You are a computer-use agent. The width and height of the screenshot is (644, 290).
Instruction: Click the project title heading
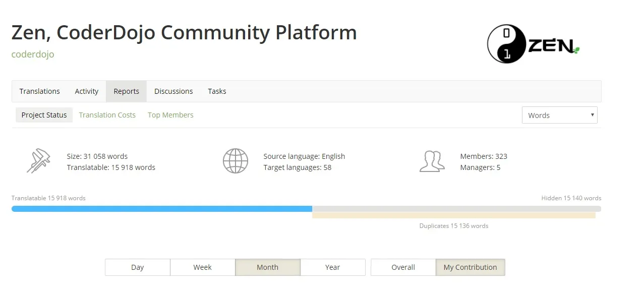pos(184,32)
